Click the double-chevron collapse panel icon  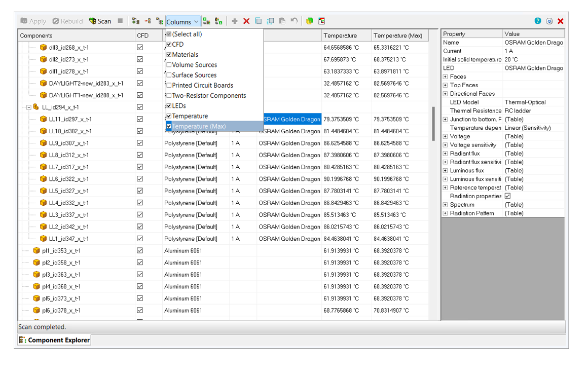pyautogui.click(x=549, y=21)
